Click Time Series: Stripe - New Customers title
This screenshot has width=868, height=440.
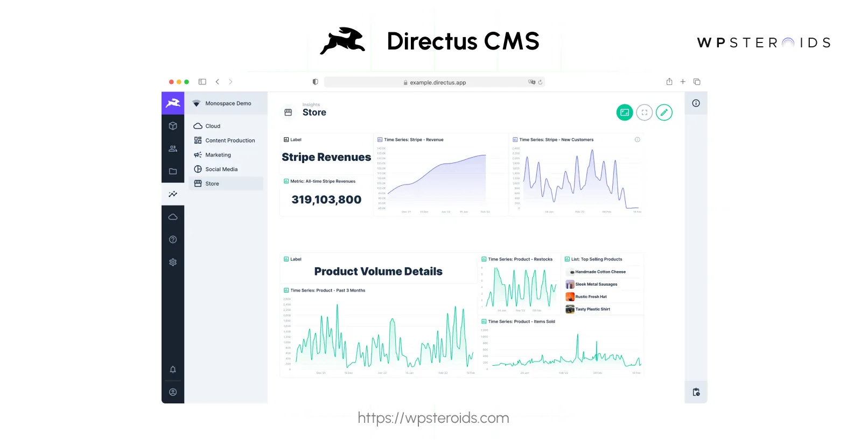[556, 139]
